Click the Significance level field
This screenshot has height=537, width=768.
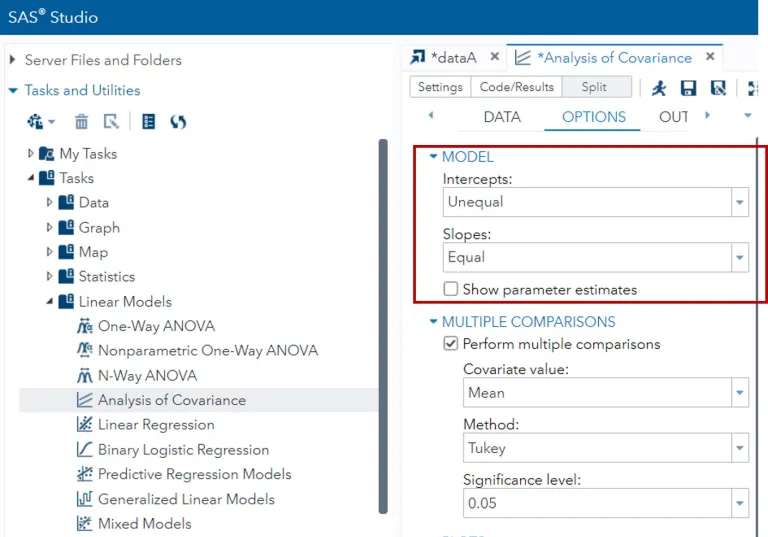click(x=596, y=503)
